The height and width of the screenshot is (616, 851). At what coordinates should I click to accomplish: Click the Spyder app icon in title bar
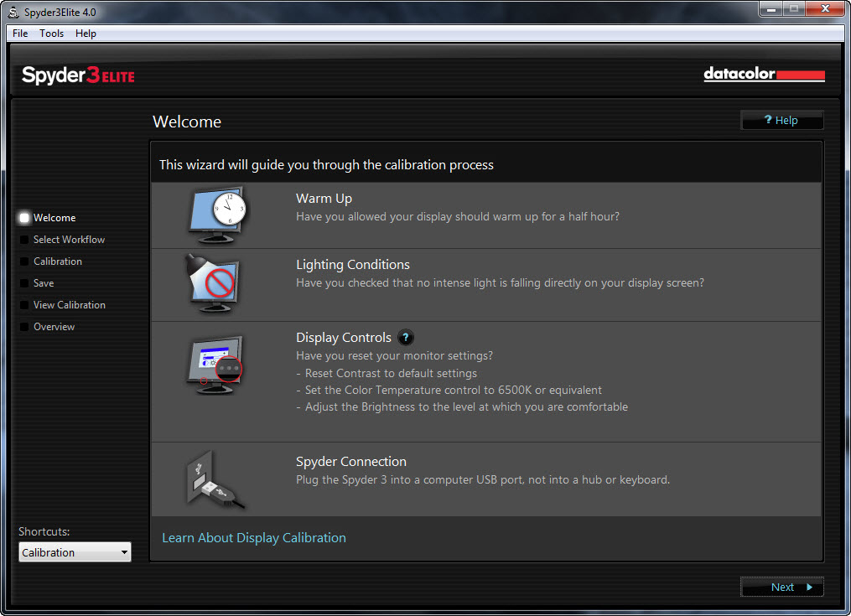(x=13, y=10)
